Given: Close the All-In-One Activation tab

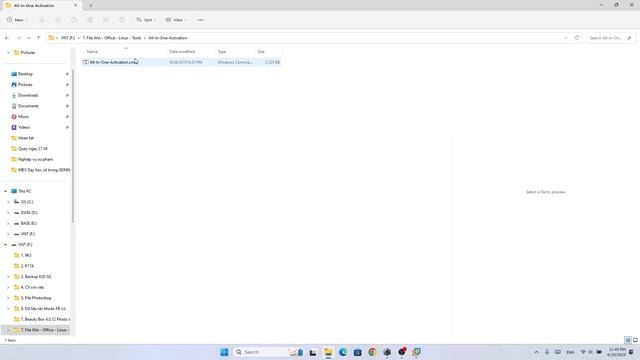Looking at the screenshot, I should tap(76, 5).
